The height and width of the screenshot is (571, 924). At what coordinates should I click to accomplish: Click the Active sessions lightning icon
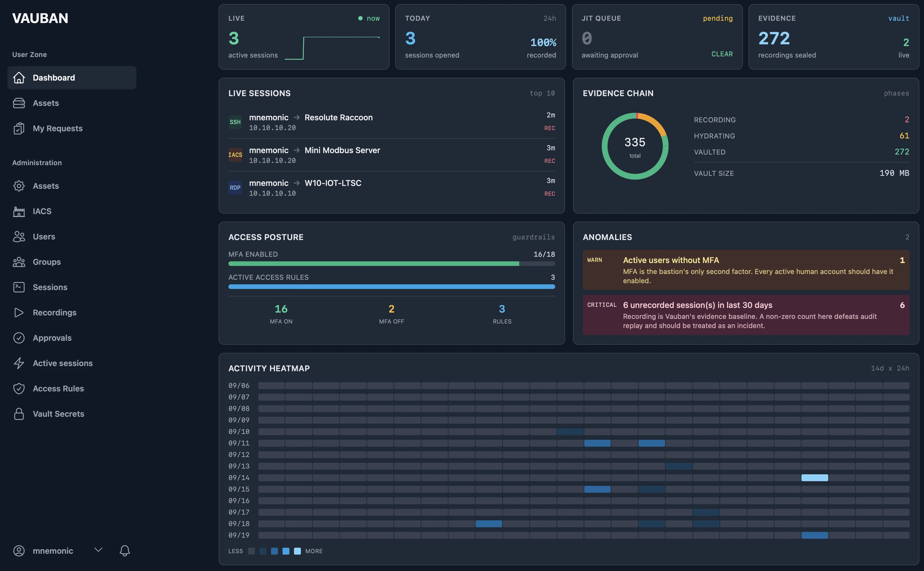[x=19, y=363]
